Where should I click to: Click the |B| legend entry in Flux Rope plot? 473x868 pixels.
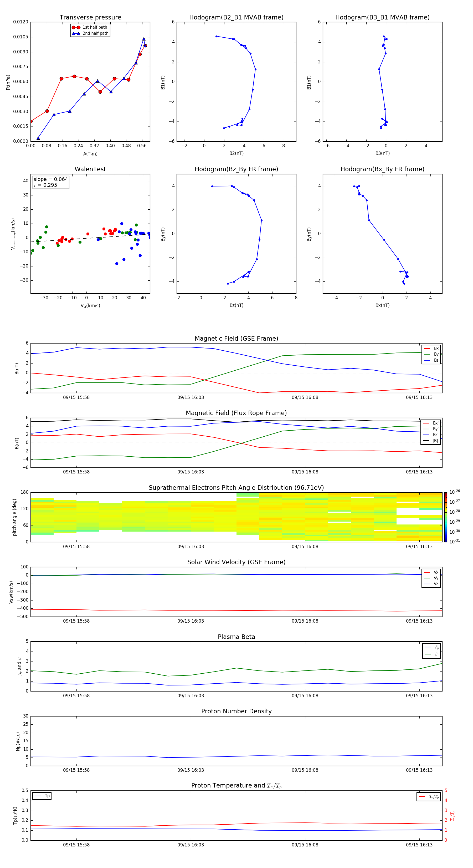431,441
